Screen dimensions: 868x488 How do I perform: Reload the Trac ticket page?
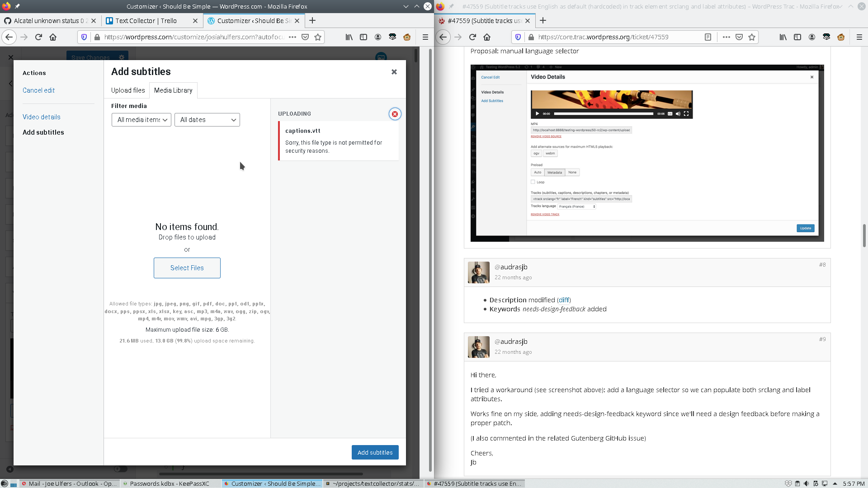[472, 37]
